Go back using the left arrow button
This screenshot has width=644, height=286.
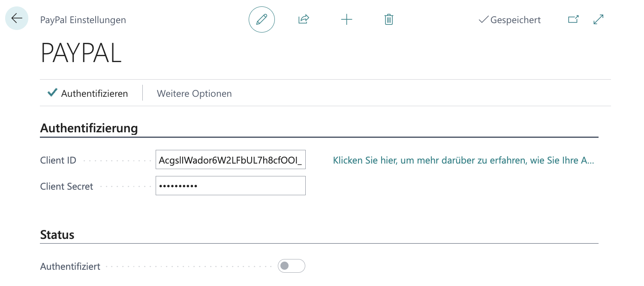click(17, 19)
